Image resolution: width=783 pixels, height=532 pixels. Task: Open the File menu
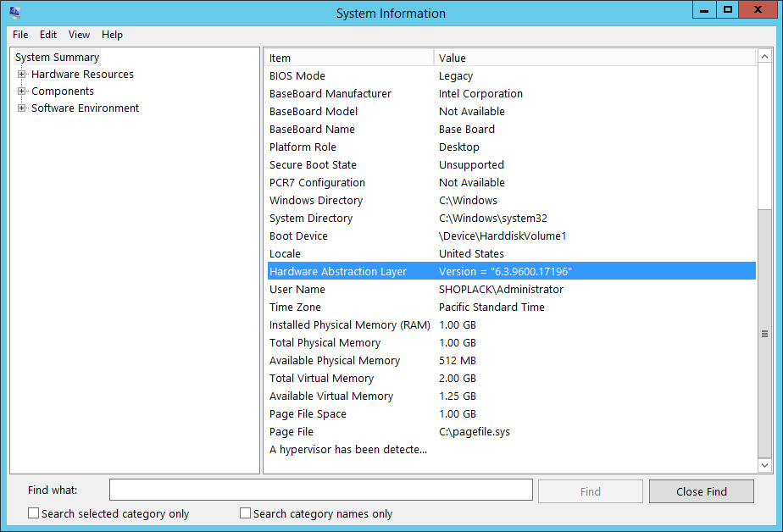[x=20, y=35]
